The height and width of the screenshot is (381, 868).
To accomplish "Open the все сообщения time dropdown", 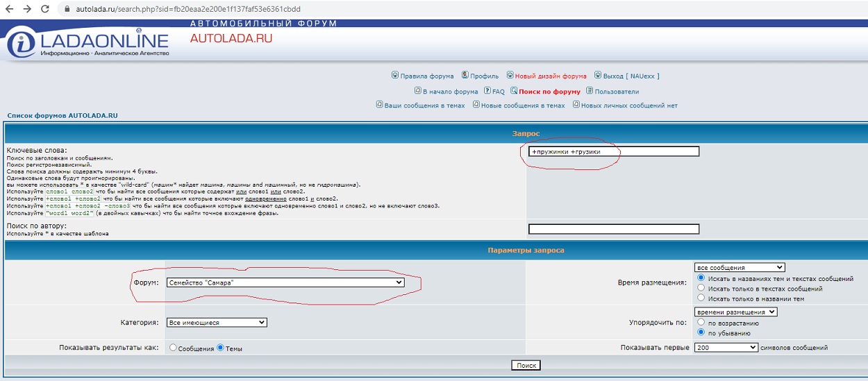I will [x=740, y=267].
